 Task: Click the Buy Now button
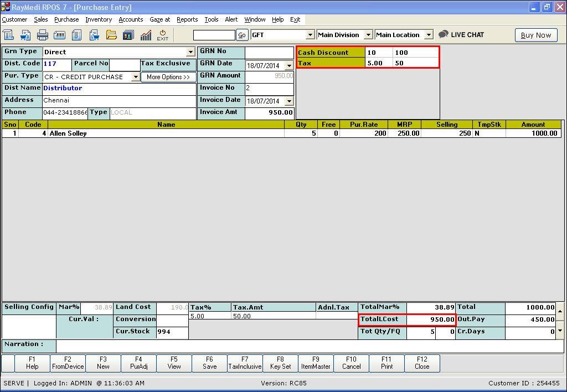click(535, 35)
